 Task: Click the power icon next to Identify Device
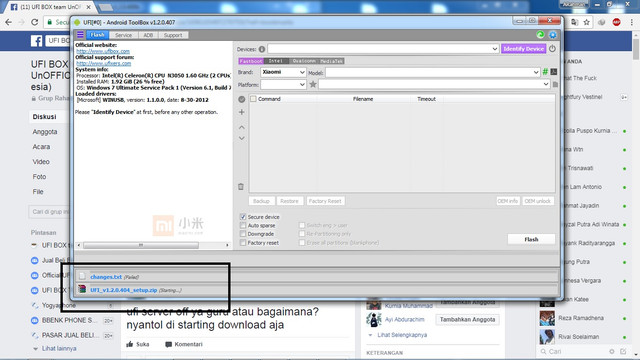(552, 49)
